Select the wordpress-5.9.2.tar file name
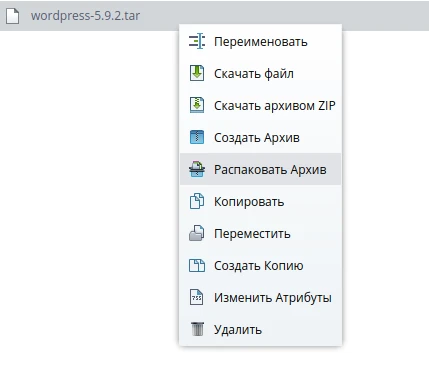The height and width of the screenshot is (372, 429). 85,16
